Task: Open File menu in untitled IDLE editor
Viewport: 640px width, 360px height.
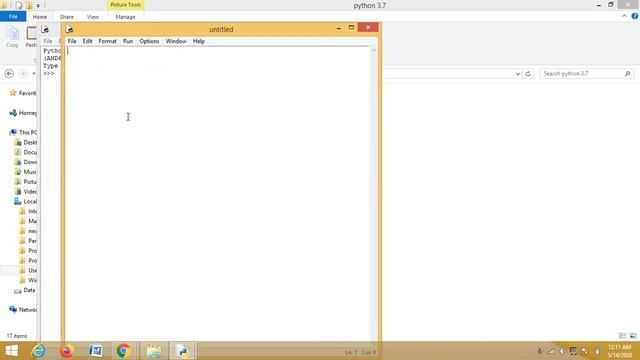Action: coord(72,41)
